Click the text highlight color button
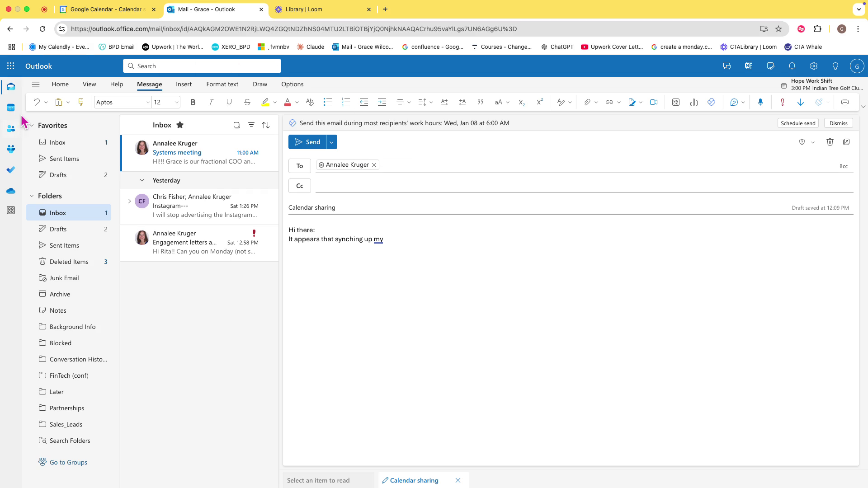 (x=265, y=103)
